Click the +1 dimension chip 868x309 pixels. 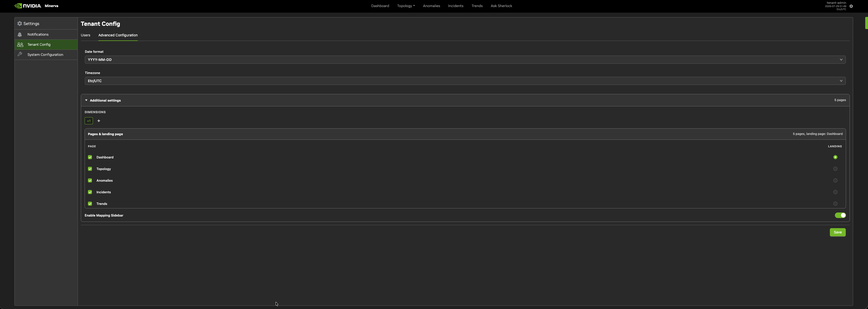[89, 121]
